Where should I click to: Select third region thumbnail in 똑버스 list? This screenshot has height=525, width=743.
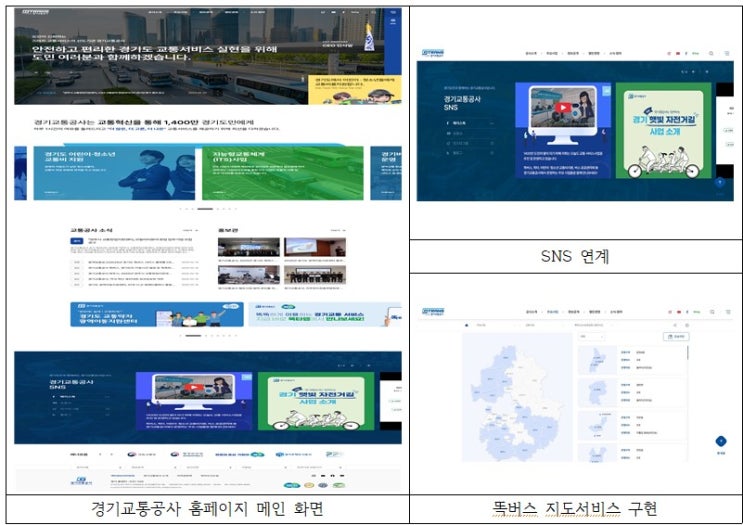tap(597, 425)
